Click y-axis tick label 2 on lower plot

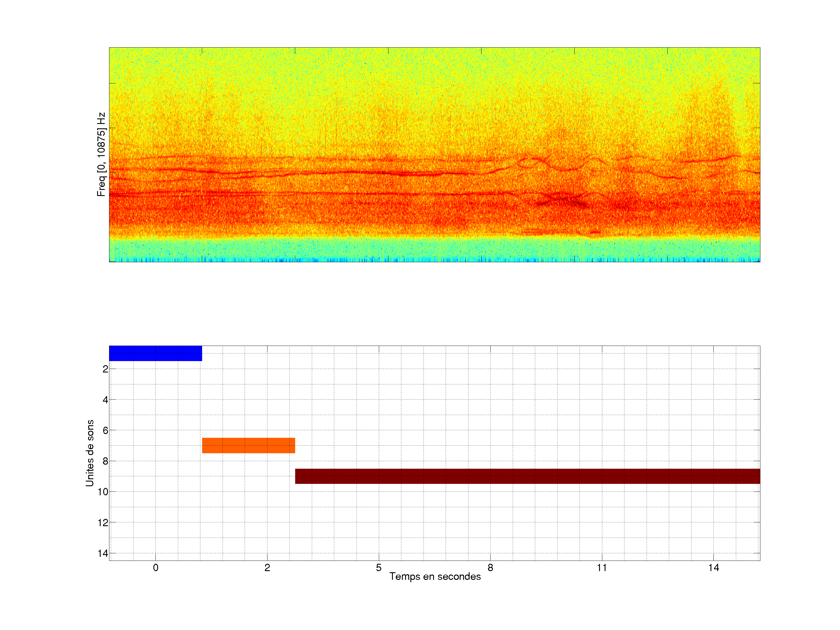pyautogui.click(x=105, y=369)
